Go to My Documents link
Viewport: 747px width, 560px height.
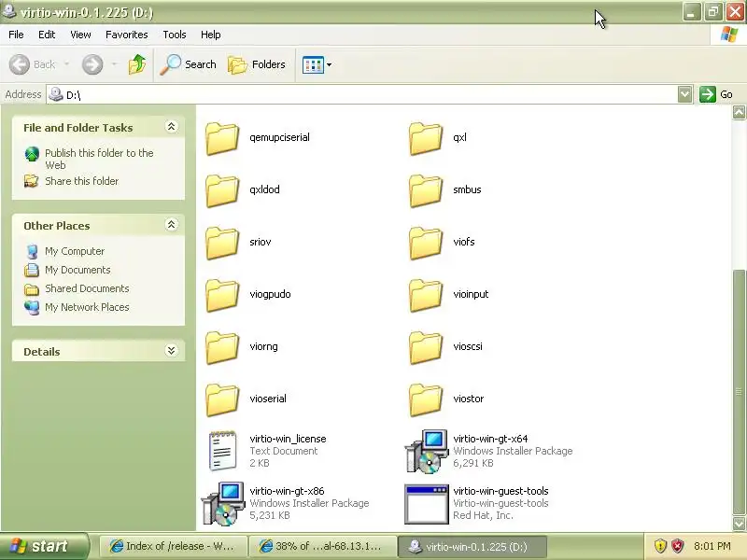click(78, 270)
